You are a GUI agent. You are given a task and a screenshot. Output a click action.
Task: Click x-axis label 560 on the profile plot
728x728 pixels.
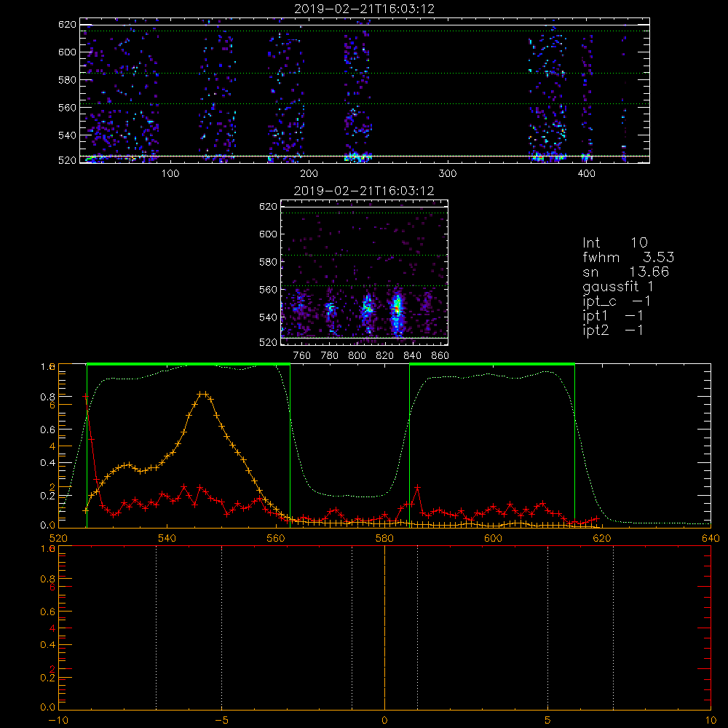pyautogui.click(x=276, y=538)
